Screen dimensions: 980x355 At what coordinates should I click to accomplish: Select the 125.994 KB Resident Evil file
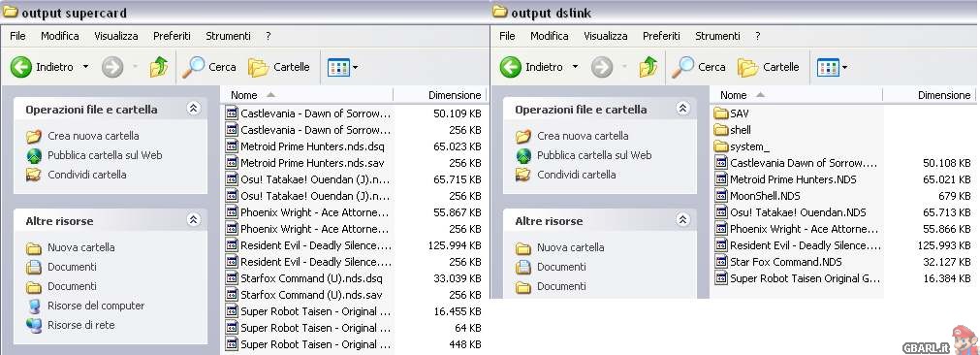pyautogui.click(x=309, y=245)
